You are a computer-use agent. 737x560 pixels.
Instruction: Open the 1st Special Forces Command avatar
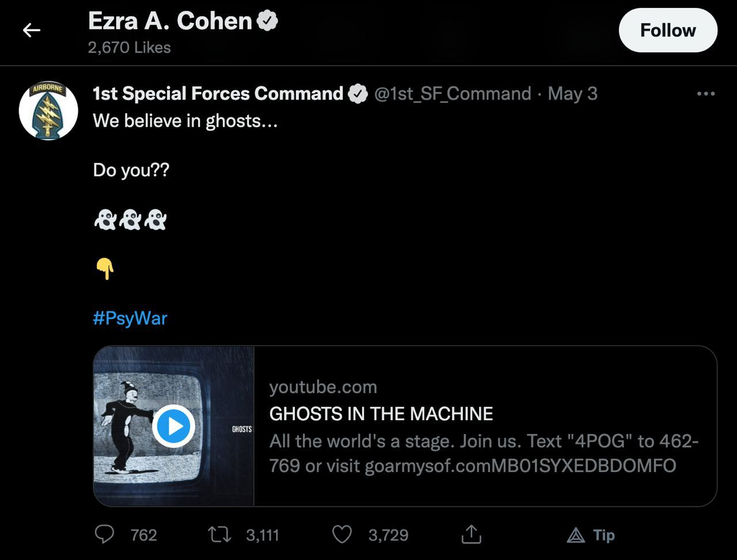pyautogui.click(x=48, y=111)
